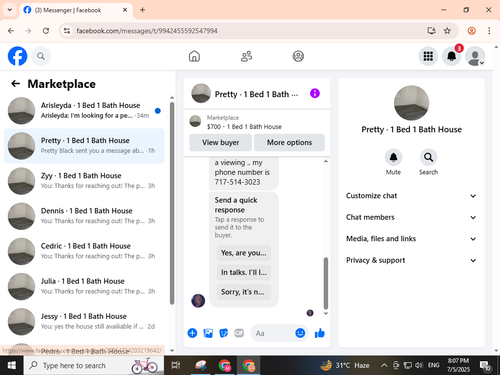Click the address bar URL
This screenshot has height=375, width=500.
[147, 31]
